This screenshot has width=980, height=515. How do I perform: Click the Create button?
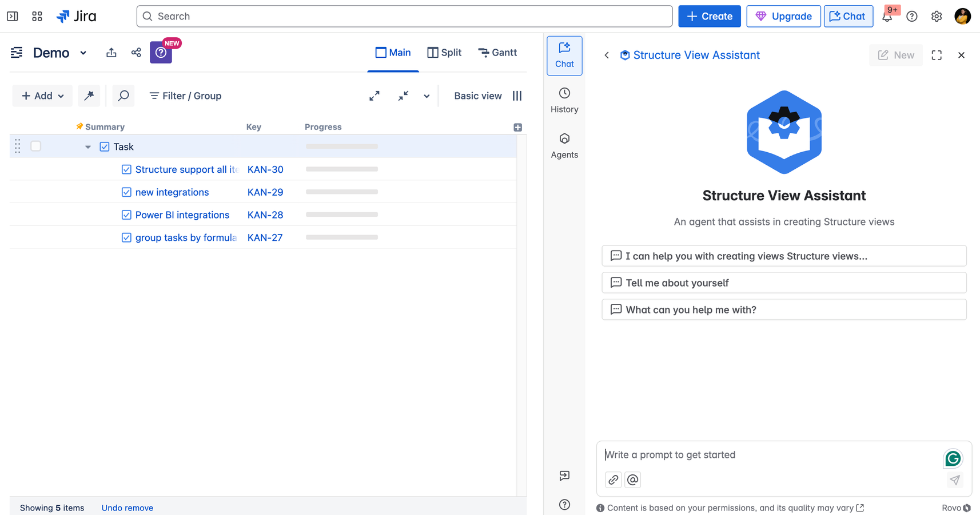(710, 16)
